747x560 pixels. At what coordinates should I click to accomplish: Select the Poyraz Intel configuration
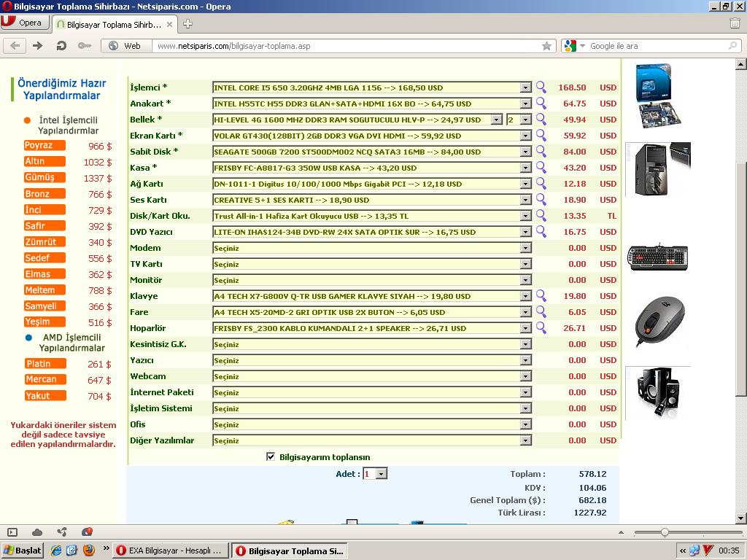coord(44,146)
